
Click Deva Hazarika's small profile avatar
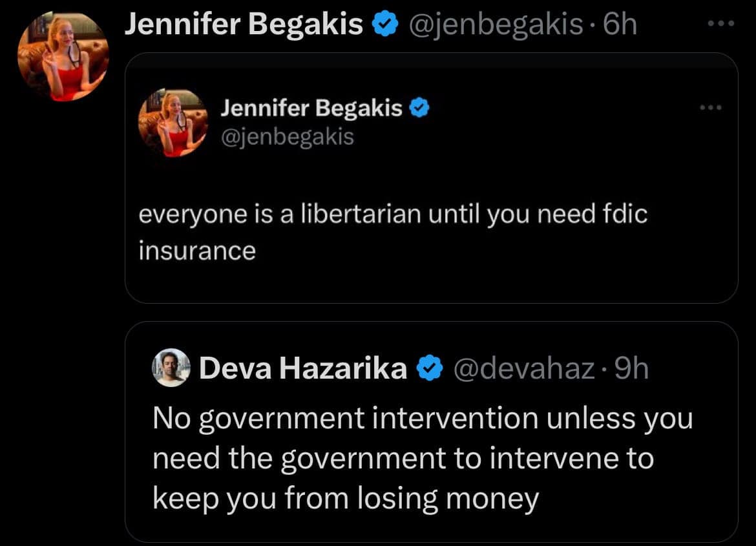171,368
